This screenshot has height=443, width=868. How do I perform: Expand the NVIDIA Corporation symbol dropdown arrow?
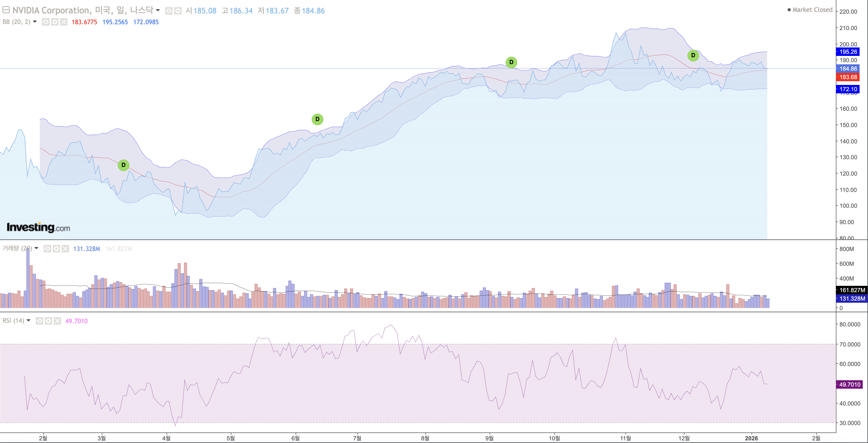(x=158, y=11)
